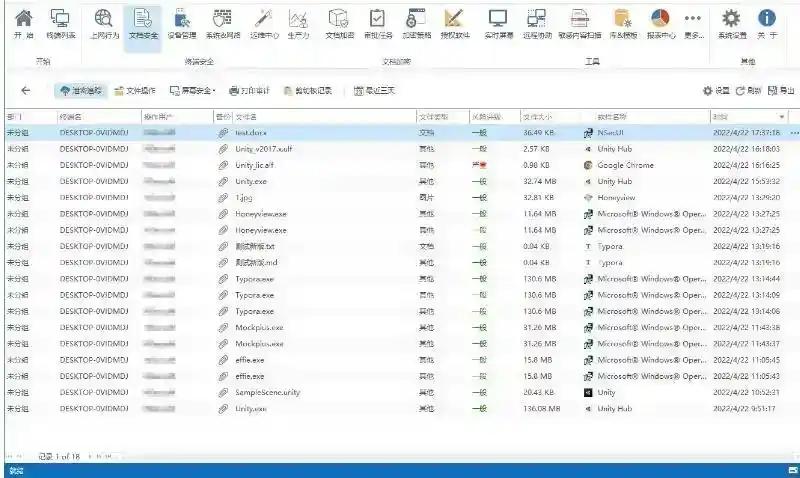Screen dimensions: 800x478
Task: Open the 实时屏幕 real-time screen tool
Action: pos(498,24)
